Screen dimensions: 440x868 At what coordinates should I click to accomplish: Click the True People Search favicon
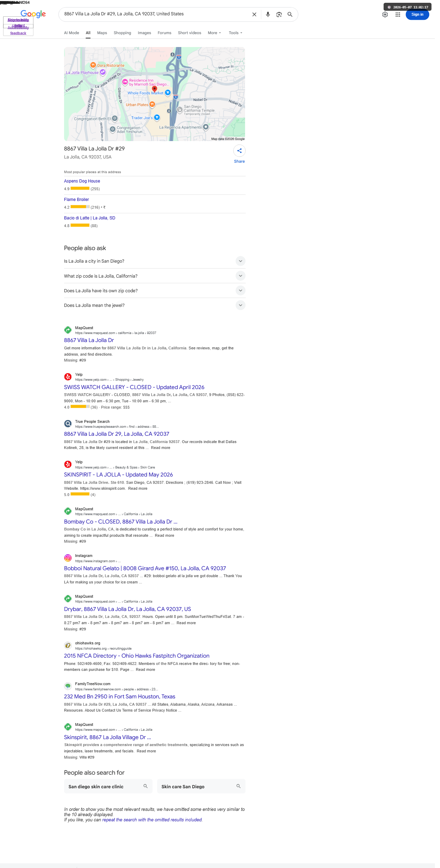(68, 424)
